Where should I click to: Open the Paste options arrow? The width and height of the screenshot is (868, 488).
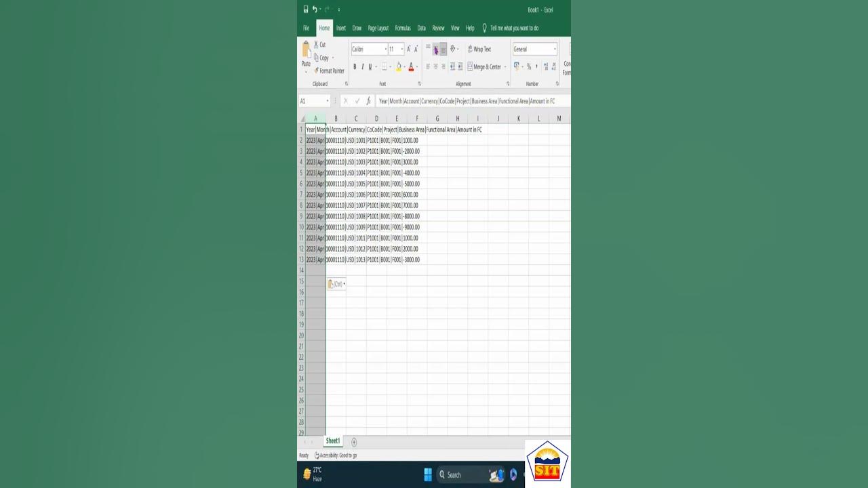306,71
